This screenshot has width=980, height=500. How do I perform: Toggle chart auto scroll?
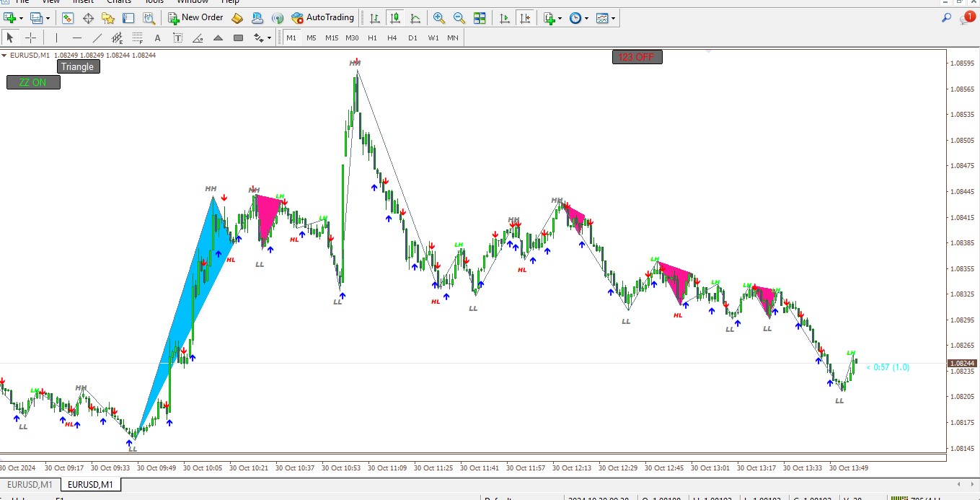point(505,18)
